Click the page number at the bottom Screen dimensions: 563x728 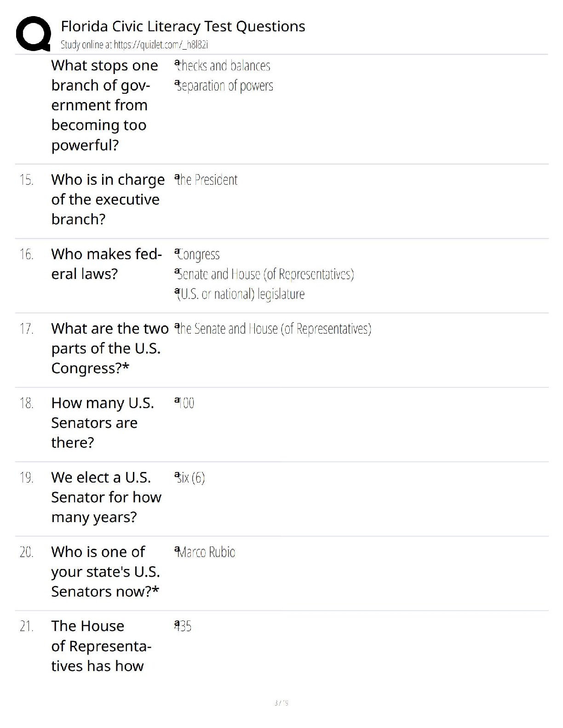(281, 703)
